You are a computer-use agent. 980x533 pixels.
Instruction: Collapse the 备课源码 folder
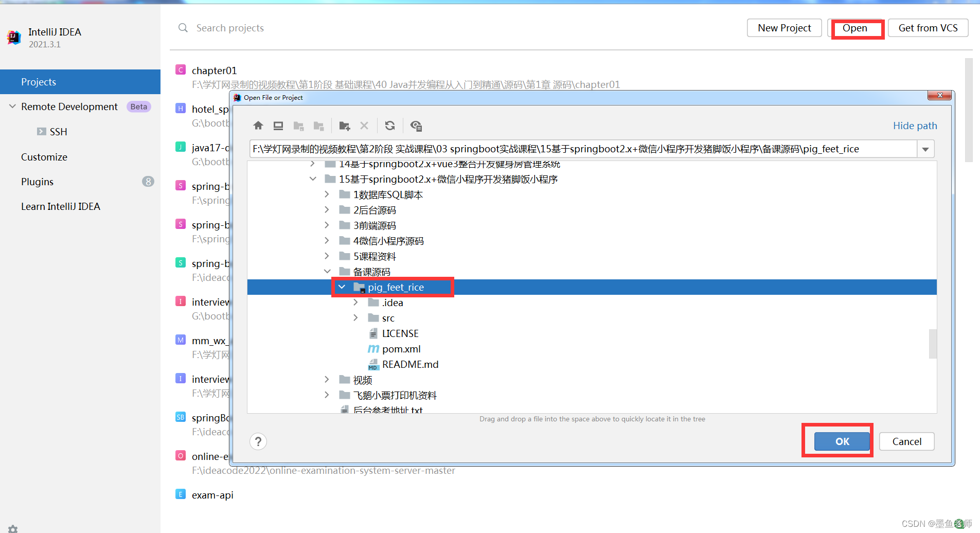coord(327,271)
